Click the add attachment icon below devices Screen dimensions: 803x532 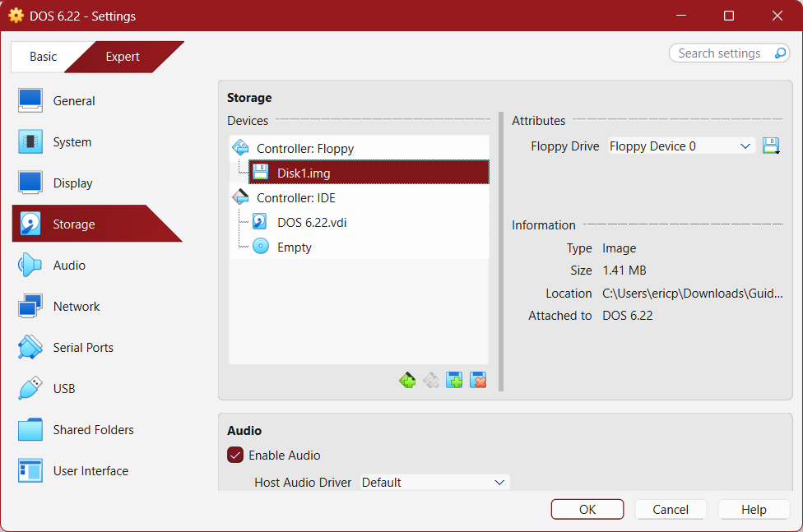click(454, 380)
